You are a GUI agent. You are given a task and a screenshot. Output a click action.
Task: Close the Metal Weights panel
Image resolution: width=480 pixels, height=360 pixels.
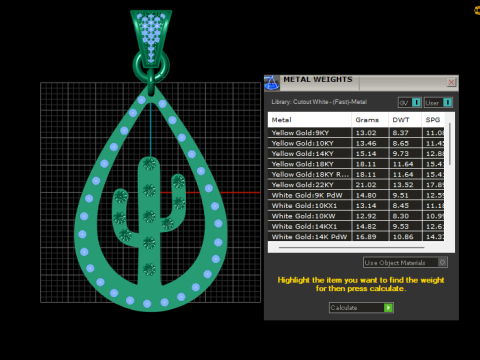point(451,82)
